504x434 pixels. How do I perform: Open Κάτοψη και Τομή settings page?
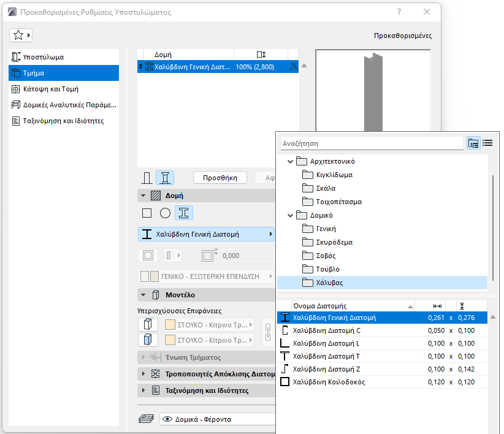[x=64, y=89]
